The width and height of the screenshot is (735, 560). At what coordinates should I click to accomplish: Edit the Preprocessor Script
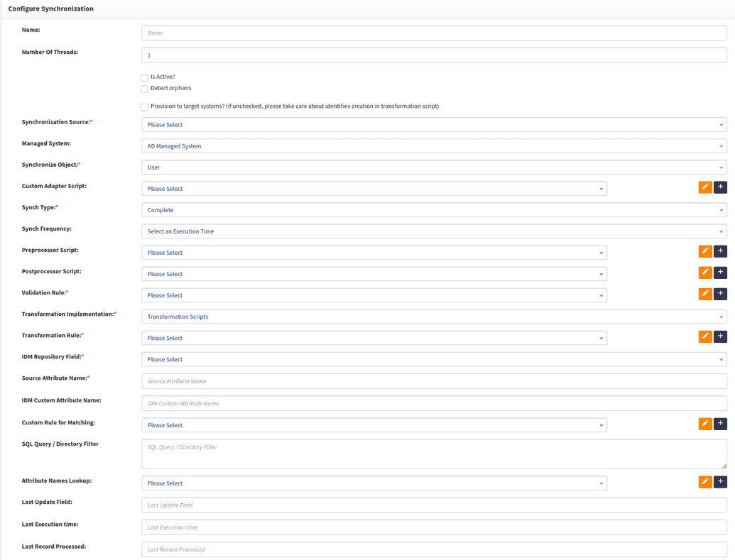[704, 251]
